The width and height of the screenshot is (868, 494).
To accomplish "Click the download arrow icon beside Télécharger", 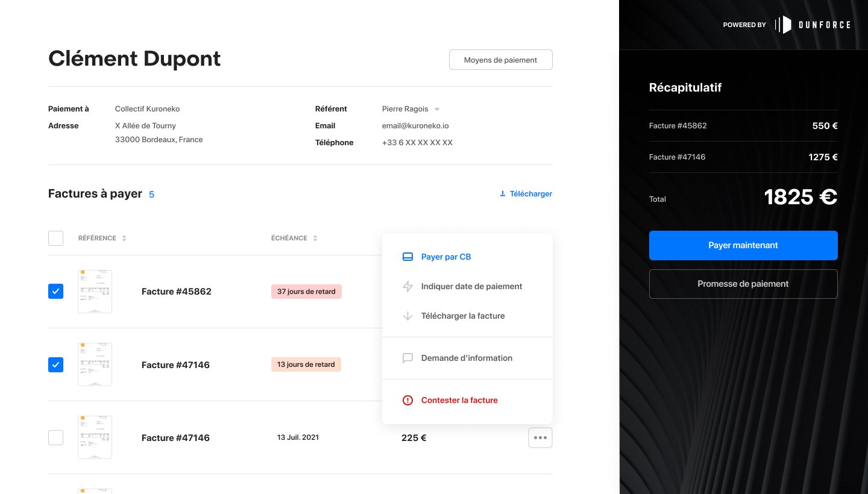I will (x=503, y=194).
